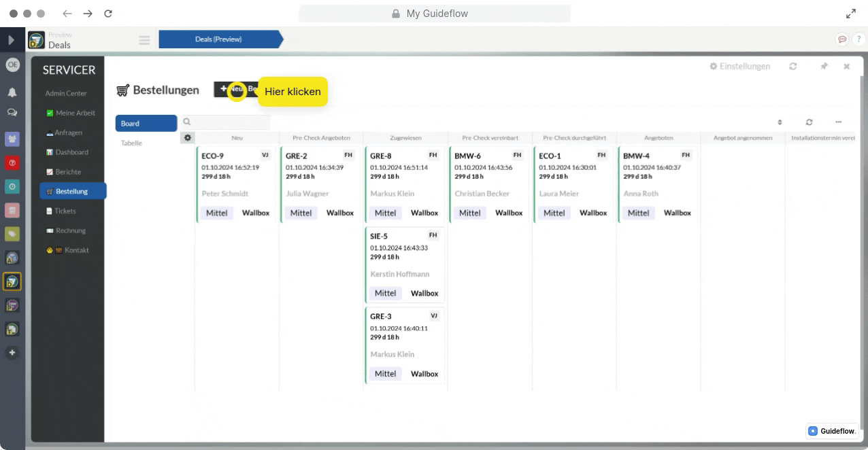868x450 pixels.
Task: Add new app with plus icon in rail
Action: tap(12, 353)
